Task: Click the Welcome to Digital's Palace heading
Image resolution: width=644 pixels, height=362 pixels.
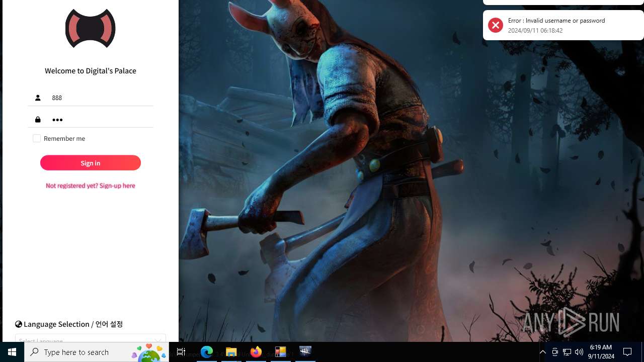Action: pyautogui.click(x=91, y=71)
